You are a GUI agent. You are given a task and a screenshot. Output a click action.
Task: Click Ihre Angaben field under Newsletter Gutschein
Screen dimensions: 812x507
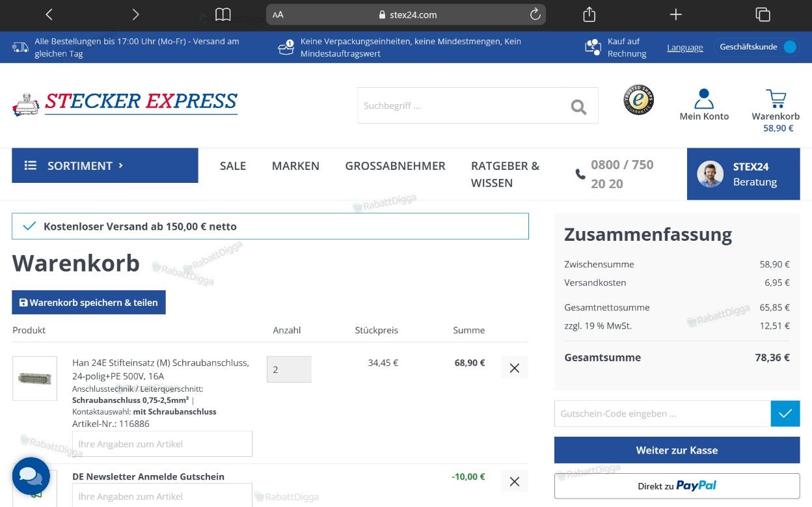[x=162, y=496]
